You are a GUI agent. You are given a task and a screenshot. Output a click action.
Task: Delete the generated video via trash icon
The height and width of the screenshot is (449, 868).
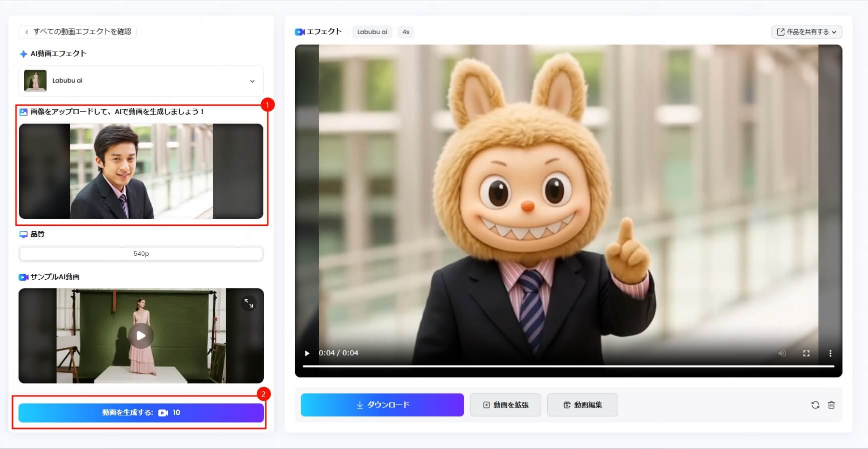coord(831,405)
